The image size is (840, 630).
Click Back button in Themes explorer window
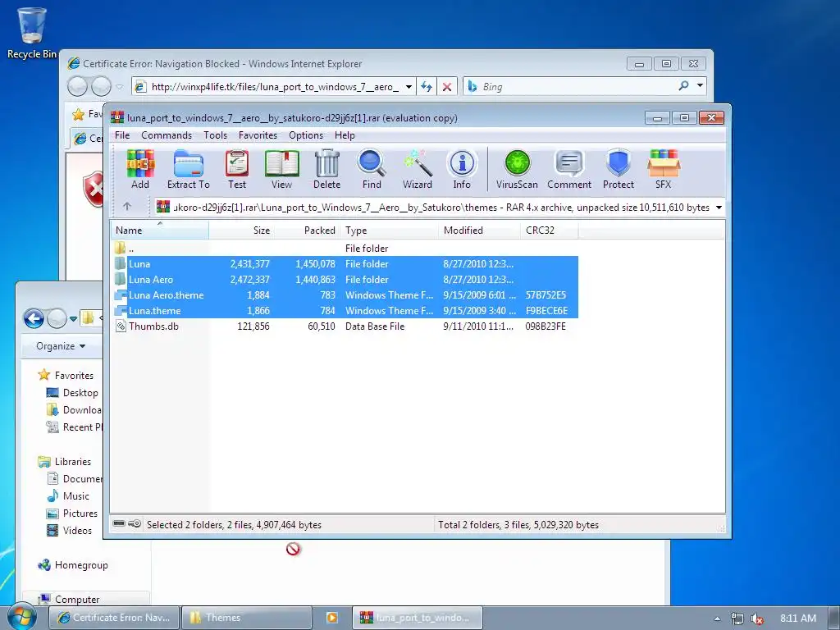34,319
